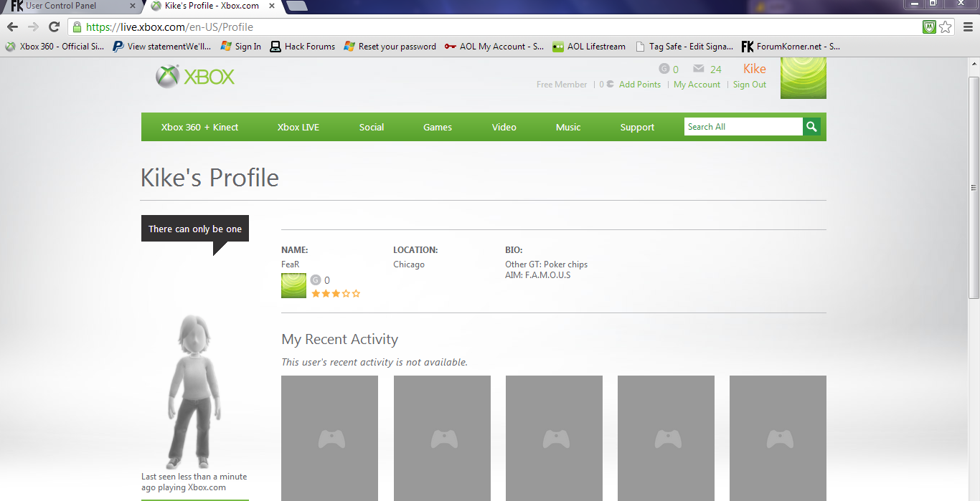This screenshot has height=501, width=980.
Task: Open the Chrome menu hamburger icon
Action: 967,27
